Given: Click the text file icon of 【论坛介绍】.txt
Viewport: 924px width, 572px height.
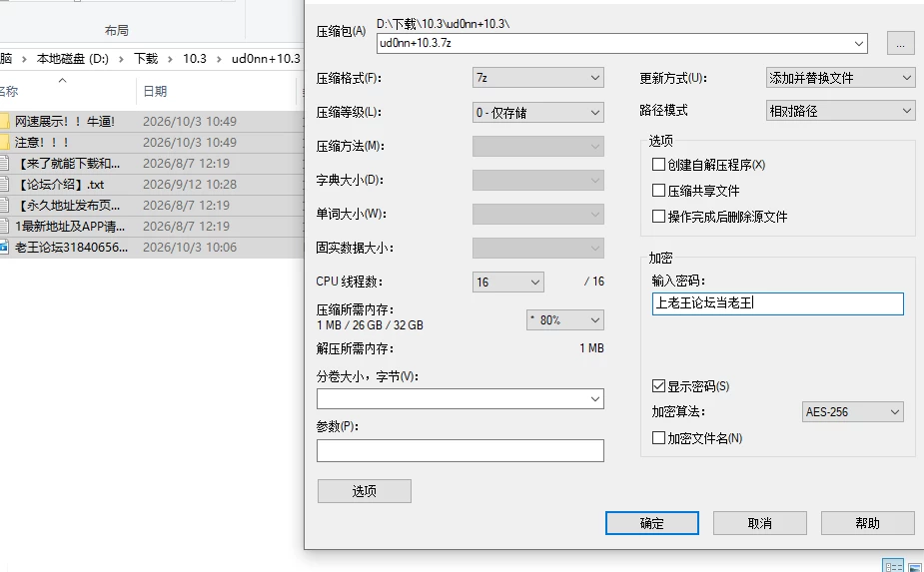Looking at the screenshot, I should pos(4,185).
